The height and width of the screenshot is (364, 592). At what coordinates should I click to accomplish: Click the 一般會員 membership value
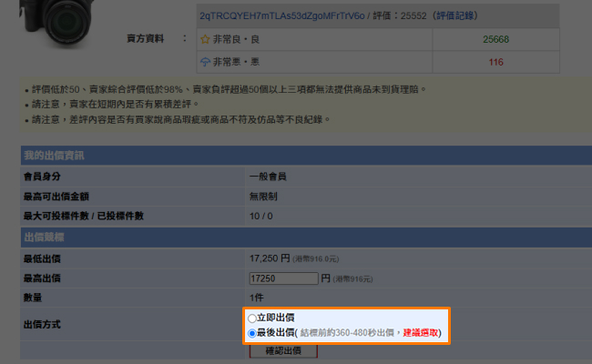[x=269, y=176]
